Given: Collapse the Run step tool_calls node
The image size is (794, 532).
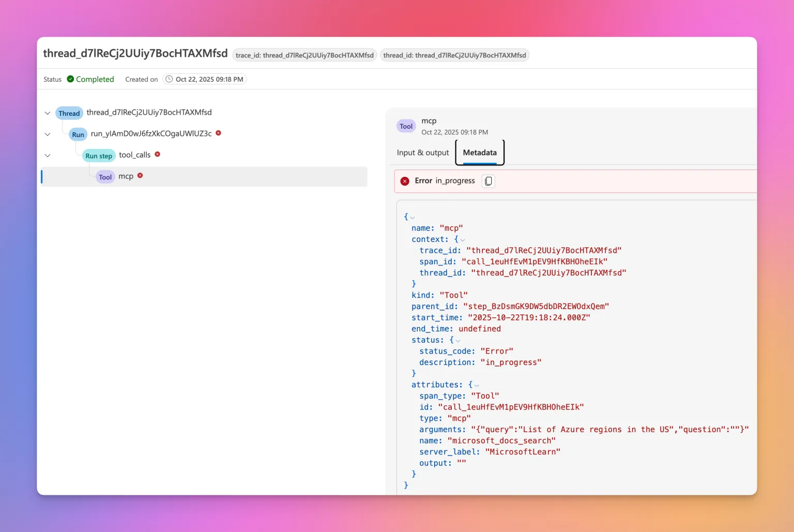Looking at the screenshot, I should (48, 156).
